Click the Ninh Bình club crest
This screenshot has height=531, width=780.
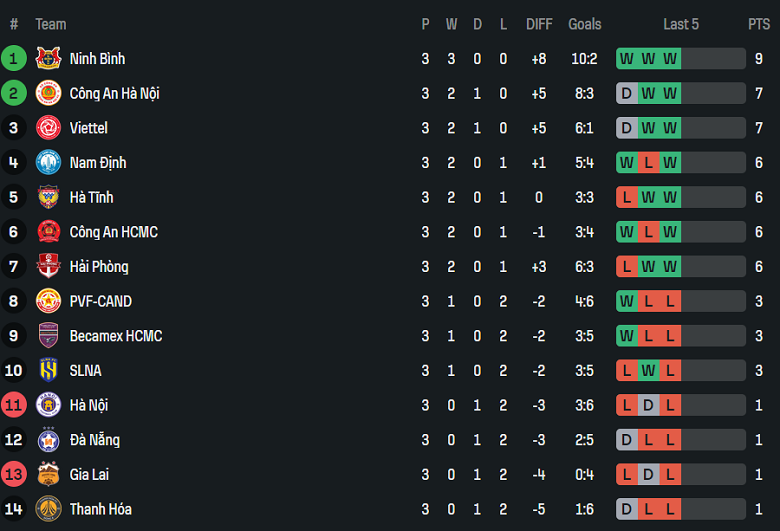[x=48, y=59]
